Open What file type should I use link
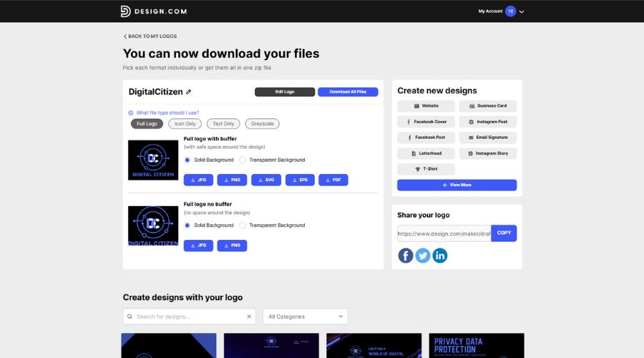The width and height of the screenshot is (644, 358). pyautogui.click(x=167, y=112)
